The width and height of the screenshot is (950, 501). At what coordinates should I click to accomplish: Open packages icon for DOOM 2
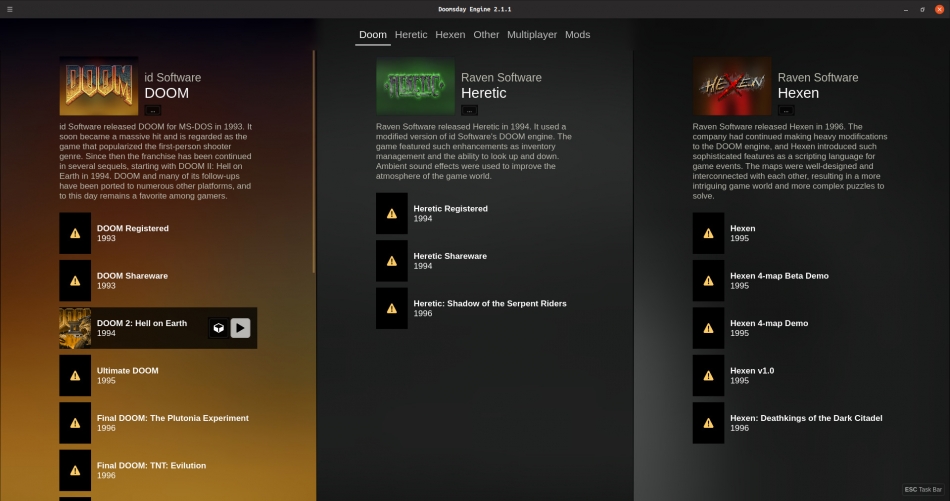218,328
